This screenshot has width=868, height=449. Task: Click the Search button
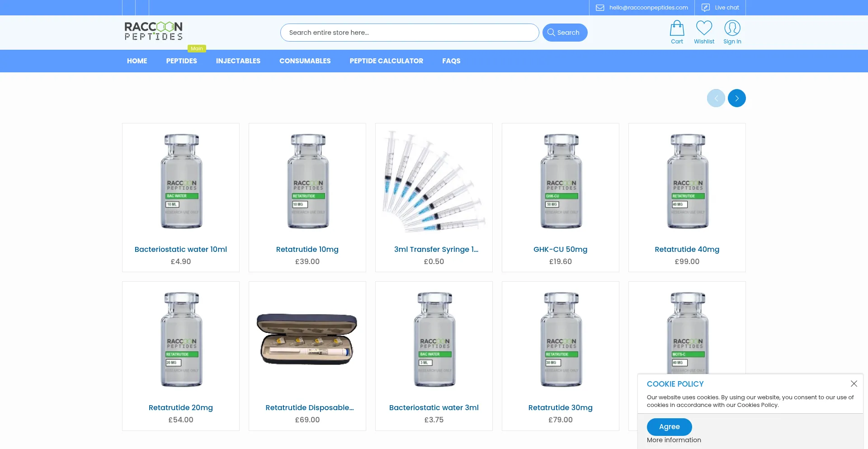click(x=565, y=33)
